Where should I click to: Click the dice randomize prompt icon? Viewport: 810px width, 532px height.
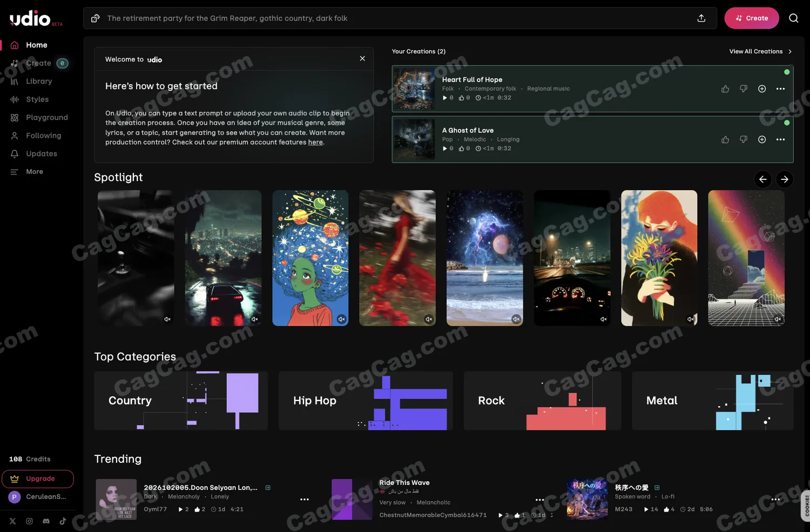pyautogui.click(x=95, y=18)
